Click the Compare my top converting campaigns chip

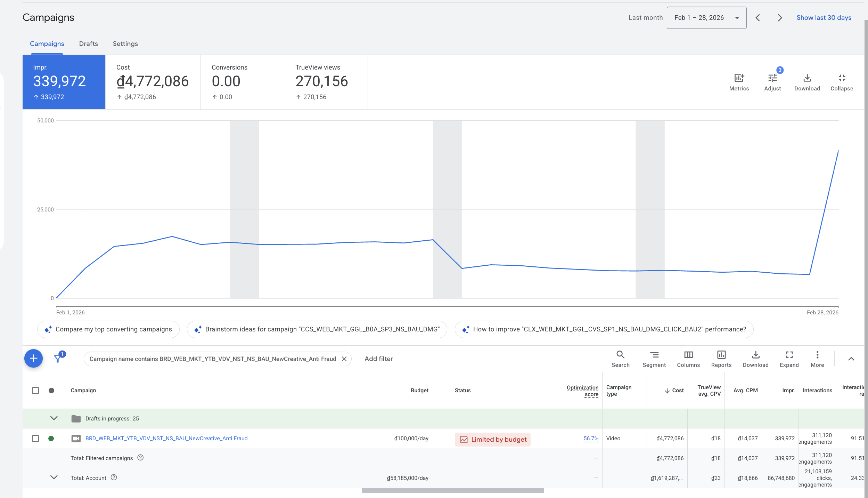(108, 329)
